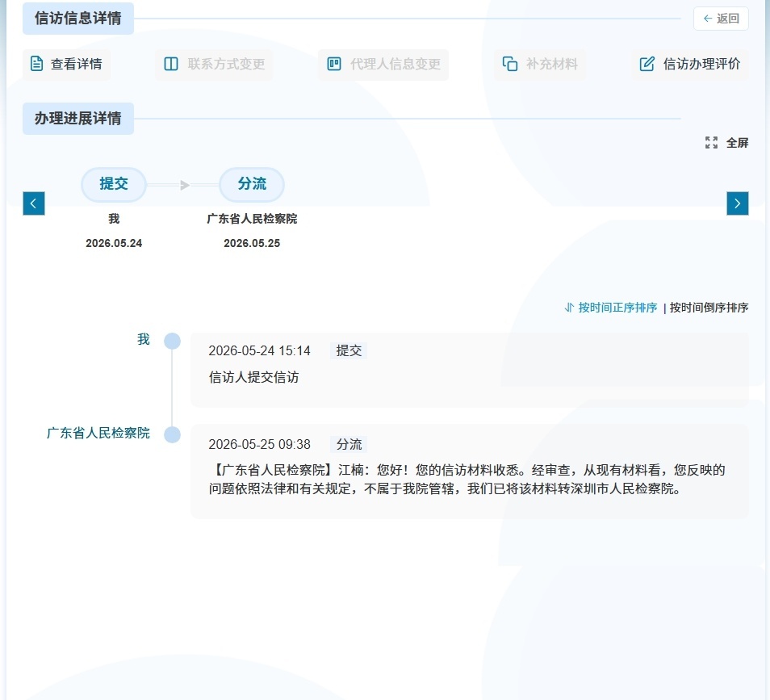The width and height of the screenshot is (770, 700).
Task: Click the 分流 tag in second record
Action: [x=349, y=444]
